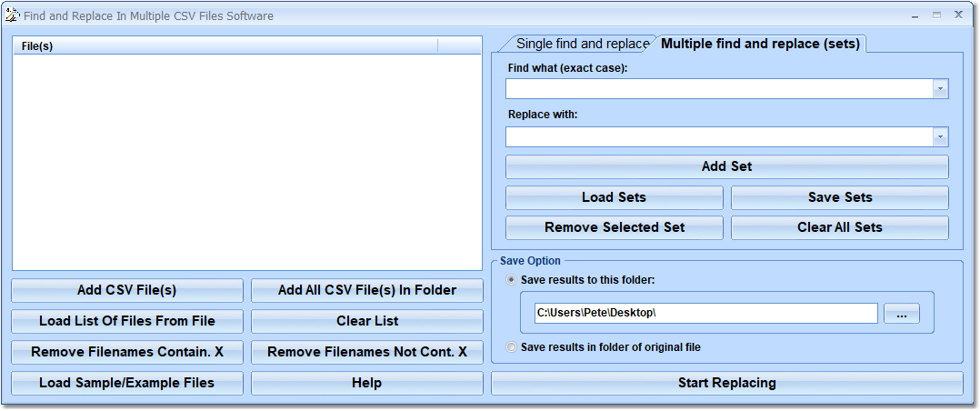The image size is (980, 411).
Task: Click the save folder path field
Action: click(x=705, y=314)
